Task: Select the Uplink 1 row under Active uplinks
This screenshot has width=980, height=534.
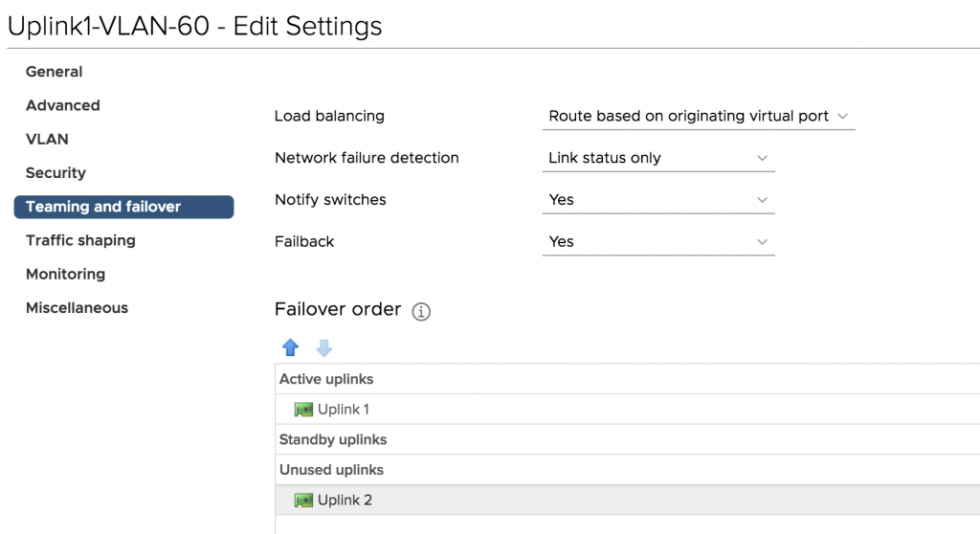Action: [628, 410]
